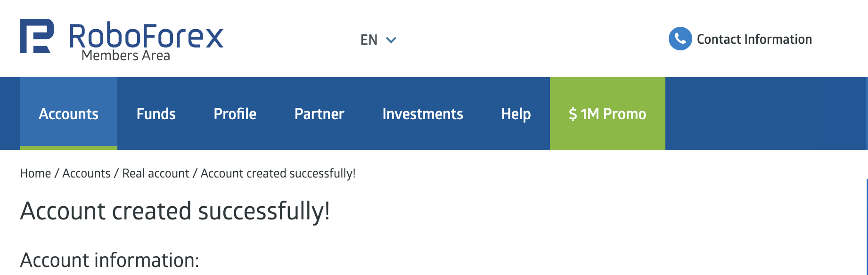Click the RoboForex wordmark text
The height and width of the screenshot is (275, 868).
tap(146, 36)
